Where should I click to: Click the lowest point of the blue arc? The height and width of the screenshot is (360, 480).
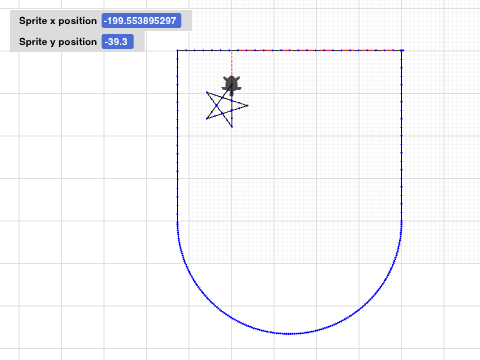click(289, 333)
